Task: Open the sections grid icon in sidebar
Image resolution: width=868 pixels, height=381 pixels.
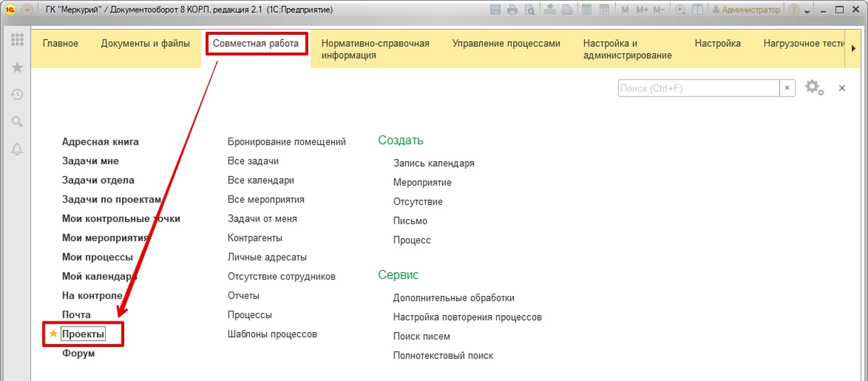Action: [x=17, y=40]
